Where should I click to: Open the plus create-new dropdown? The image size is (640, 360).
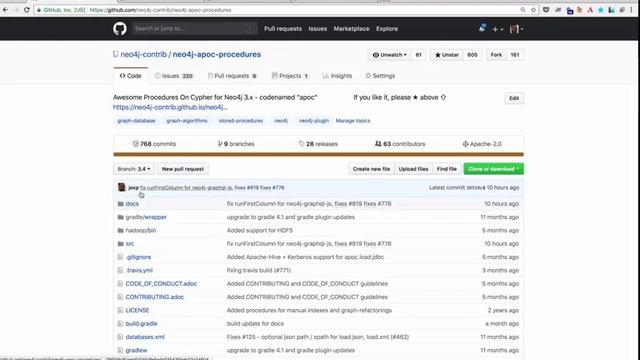coord(497,29)
